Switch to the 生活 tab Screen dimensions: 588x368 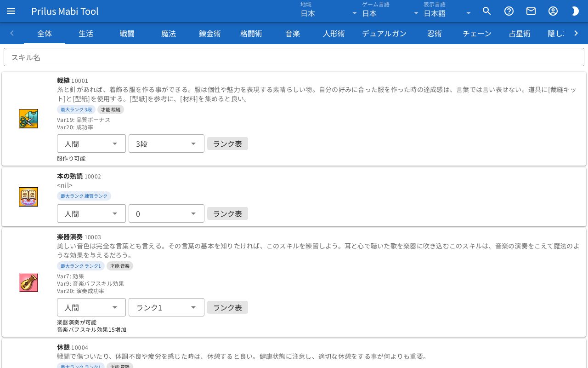86,33
